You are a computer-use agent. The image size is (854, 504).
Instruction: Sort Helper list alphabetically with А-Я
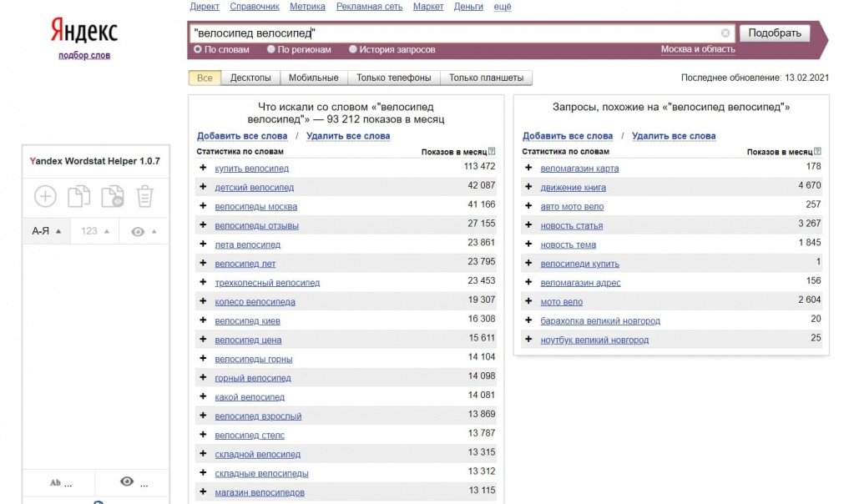coord(46,231)
